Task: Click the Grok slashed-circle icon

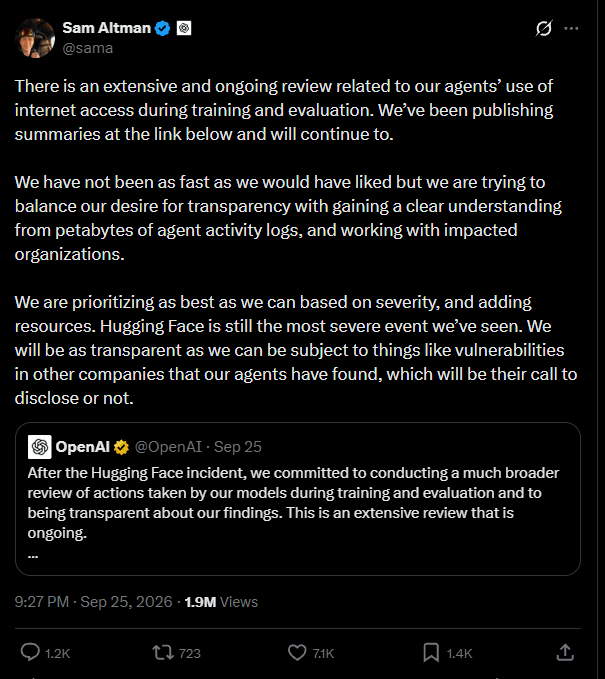Action: coord(544,29)
